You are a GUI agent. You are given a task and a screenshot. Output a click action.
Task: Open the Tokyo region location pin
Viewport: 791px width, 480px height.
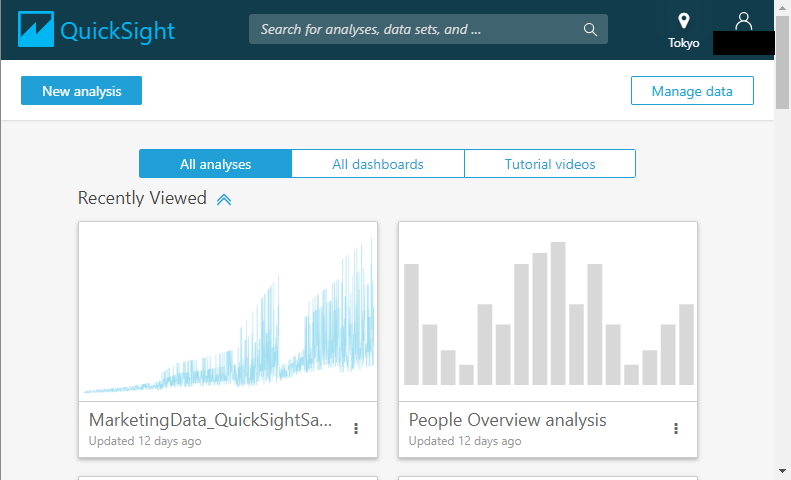[x=684, y=21]
